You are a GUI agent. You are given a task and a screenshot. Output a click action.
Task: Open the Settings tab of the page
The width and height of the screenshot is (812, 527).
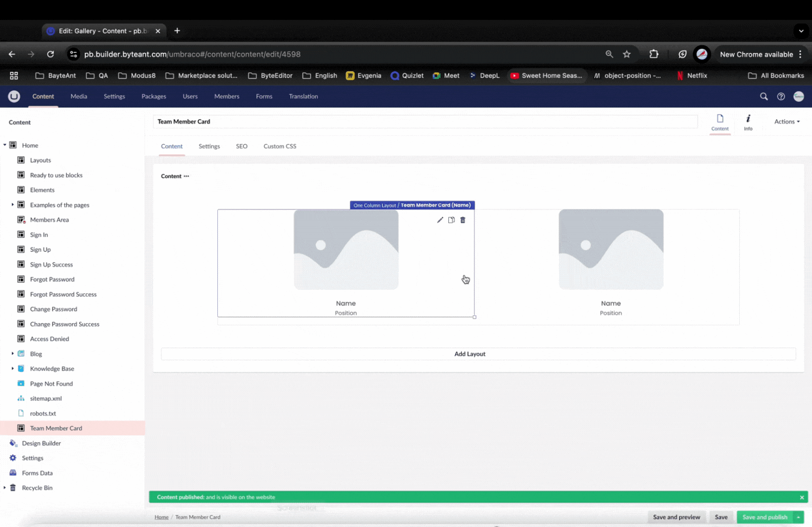209,146
